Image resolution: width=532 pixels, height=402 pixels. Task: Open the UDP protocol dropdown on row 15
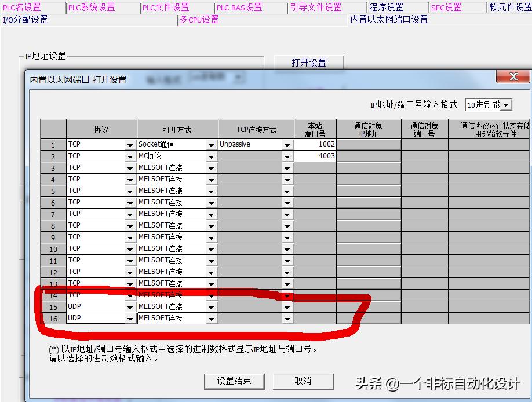(x=130, y=306)
